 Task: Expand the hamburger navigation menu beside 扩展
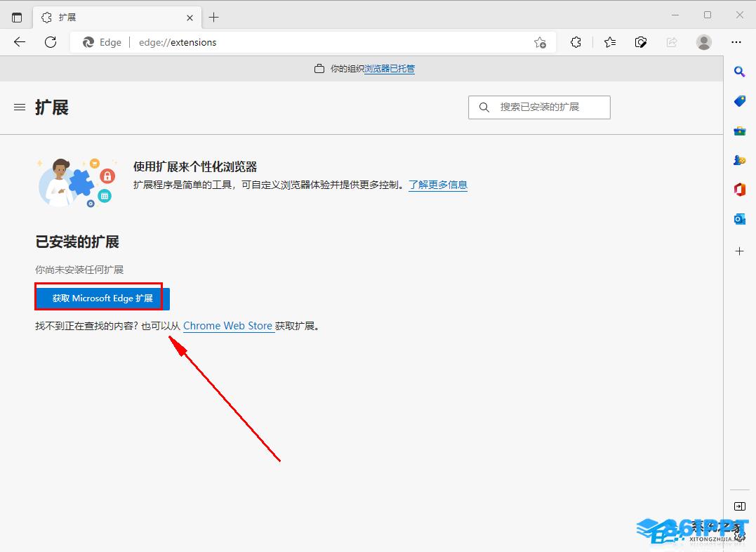click(20, 107)
